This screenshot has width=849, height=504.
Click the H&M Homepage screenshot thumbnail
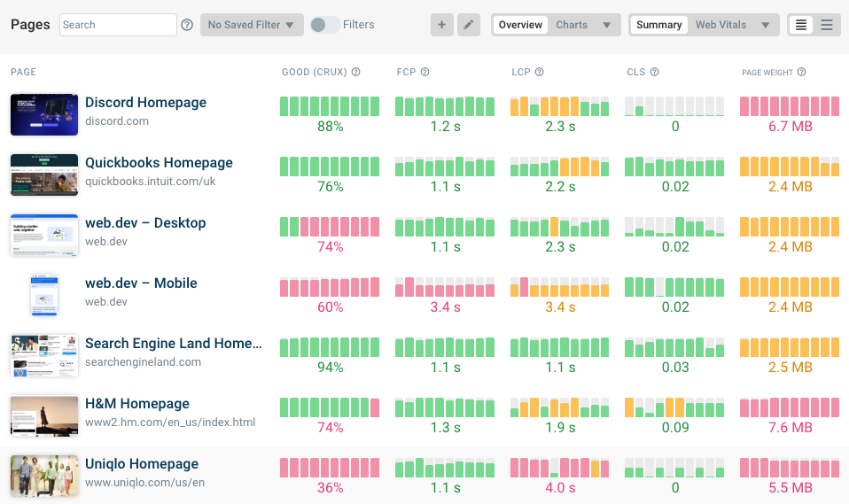(x=44, y=415)
